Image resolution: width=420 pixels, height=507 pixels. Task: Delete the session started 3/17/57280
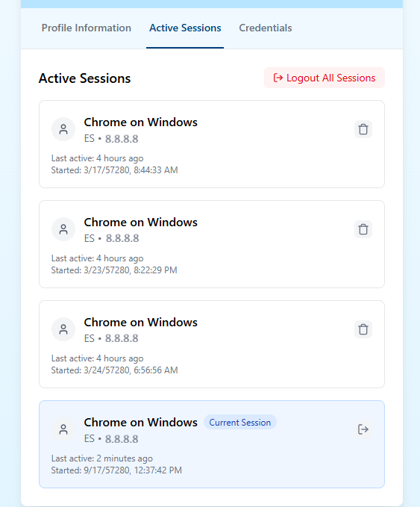[363, 129]
